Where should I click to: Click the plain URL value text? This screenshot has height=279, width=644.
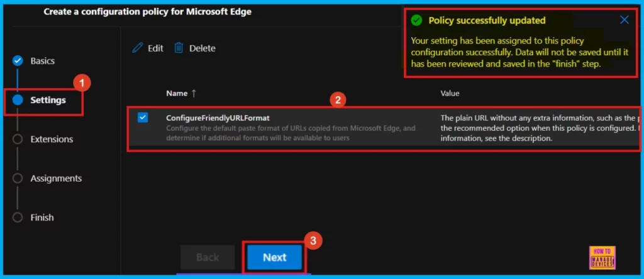point(540,128)
